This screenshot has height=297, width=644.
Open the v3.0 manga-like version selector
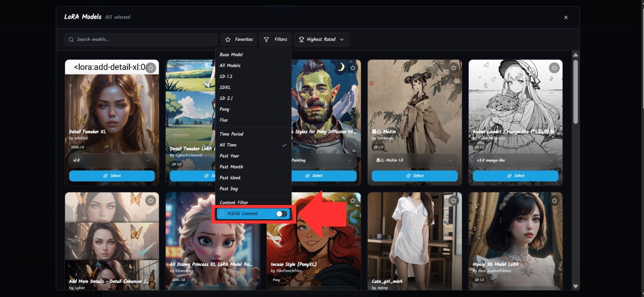click(515, 160)
